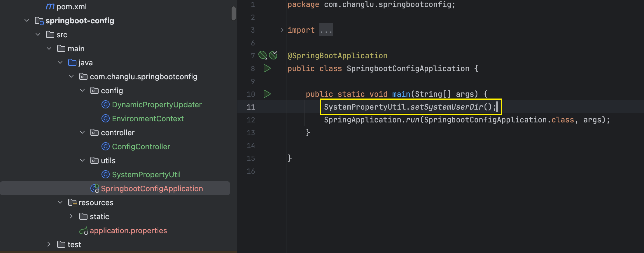Click the class icon beside SystemPropertyUtil

(x=106, y=174)
